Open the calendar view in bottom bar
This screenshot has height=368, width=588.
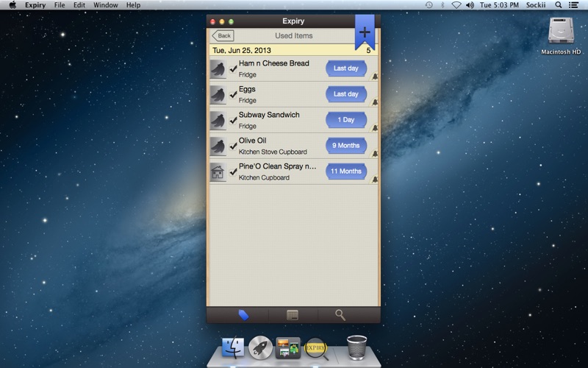pos(292,315)
